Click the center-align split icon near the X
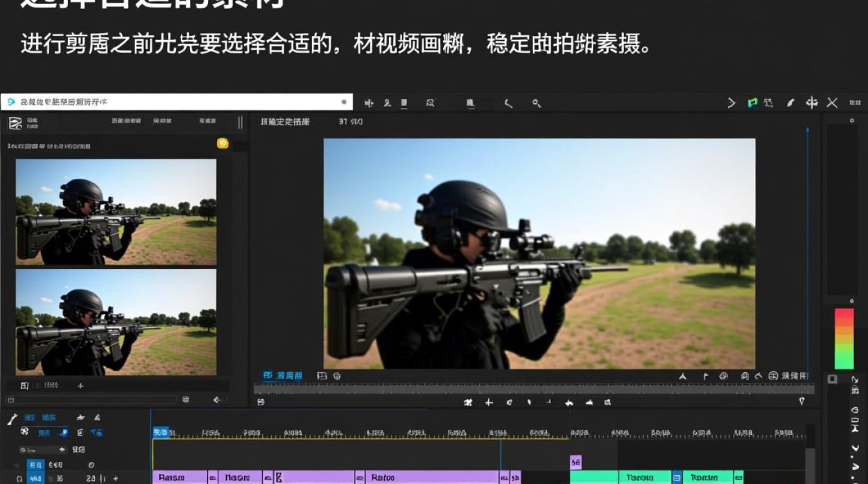 pos(812,103)
